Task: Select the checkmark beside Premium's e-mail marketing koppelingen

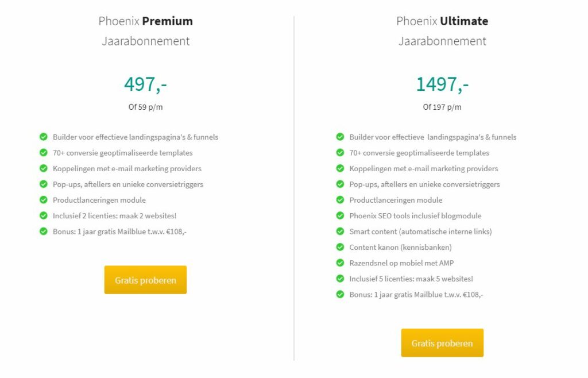Action: 43,168
